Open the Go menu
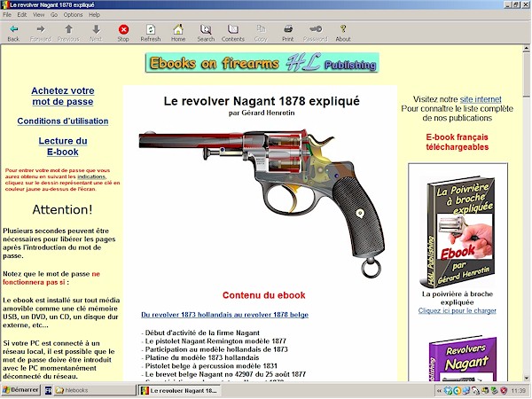532x399 pixels. pyautogui.click(x=54, y=15)
